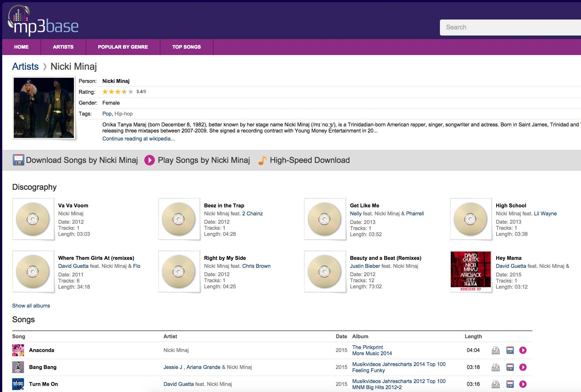Click the music tray icon for Anaconda

click(496, 350)
